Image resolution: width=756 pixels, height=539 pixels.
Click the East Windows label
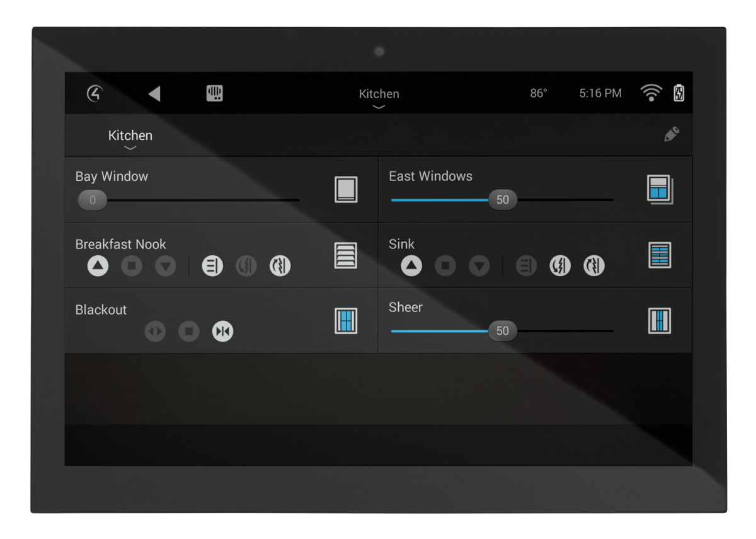430,177
